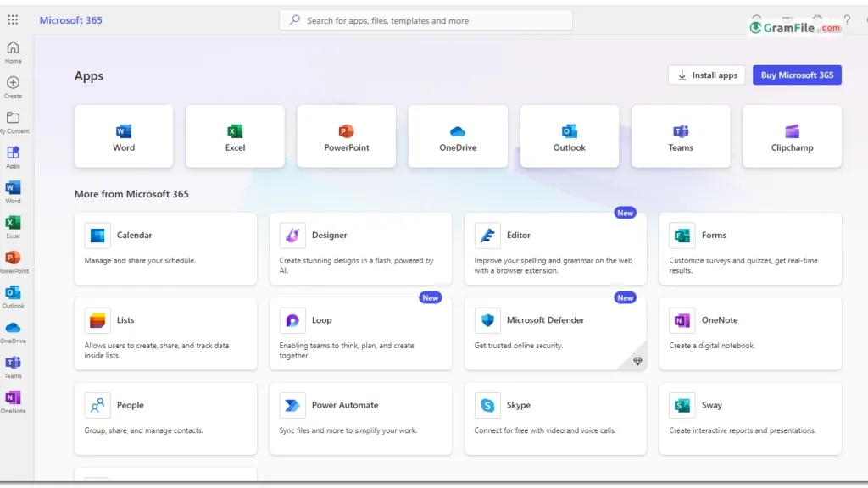Click the search magnifier icon
Image resolution: width=868 pixels, height=488 pixels.
(294, 20)
